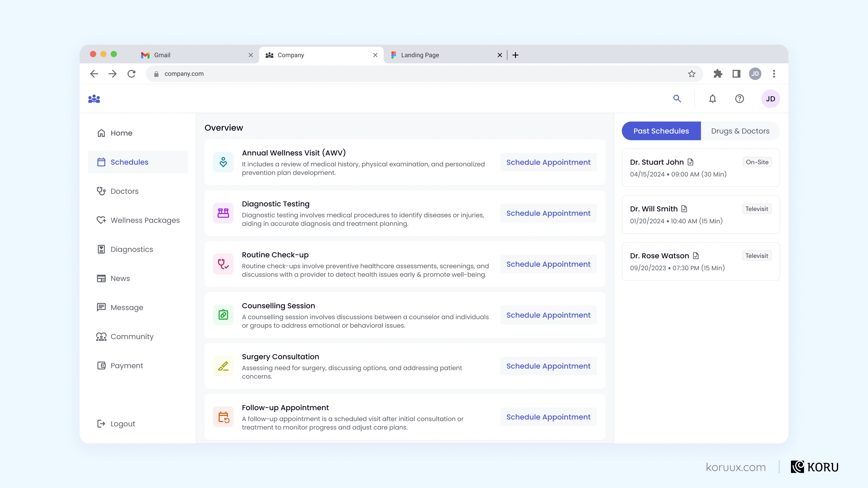This screenshot has width=868, height=488.
Task: Close the Gmail tab
Action: (251, 55)
